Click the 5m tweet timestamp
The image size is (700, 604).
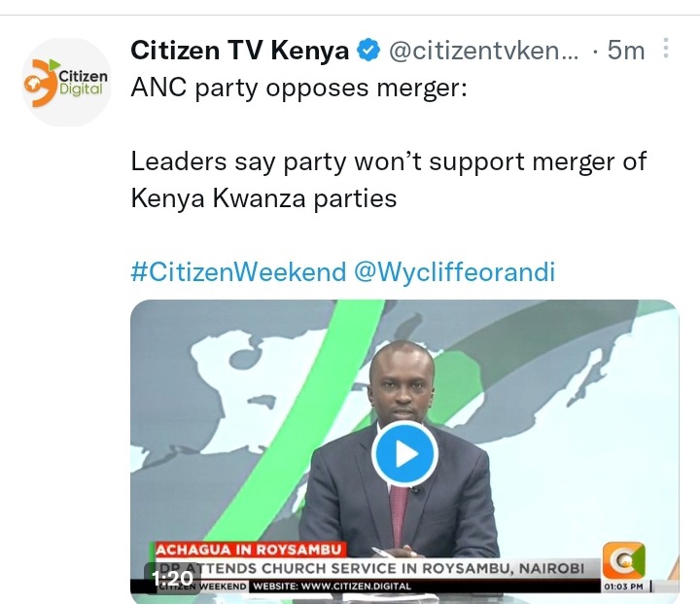(x=626, y=50)
